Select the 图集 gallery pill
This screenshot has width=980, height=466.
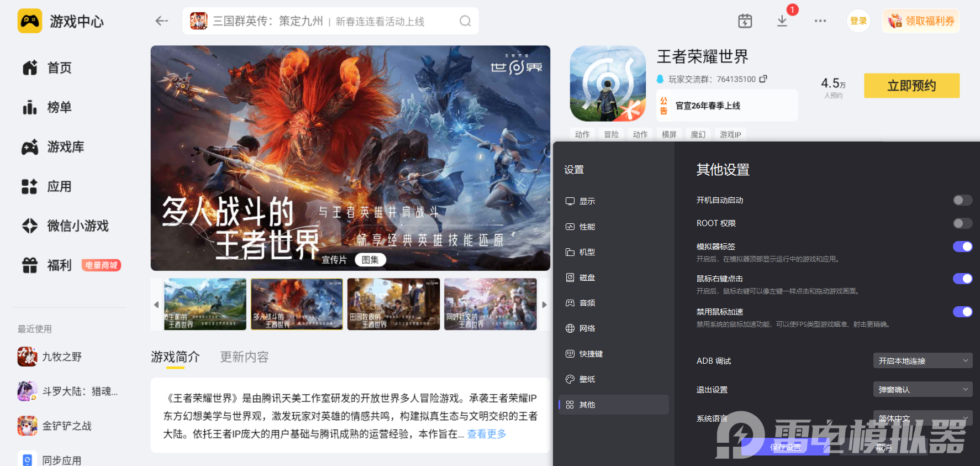tap(370, 260)
